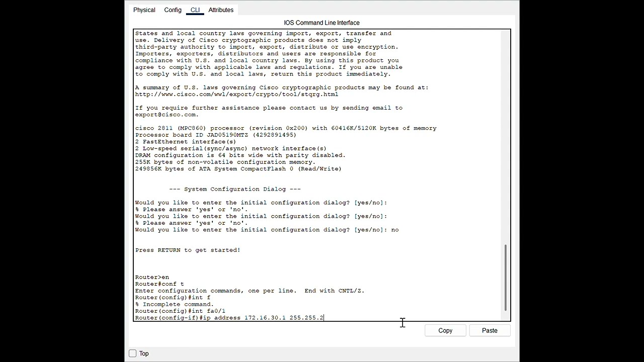Click the 'Router(config)#int fa0/1' line
644x362 pixels.
coord(180,311)
